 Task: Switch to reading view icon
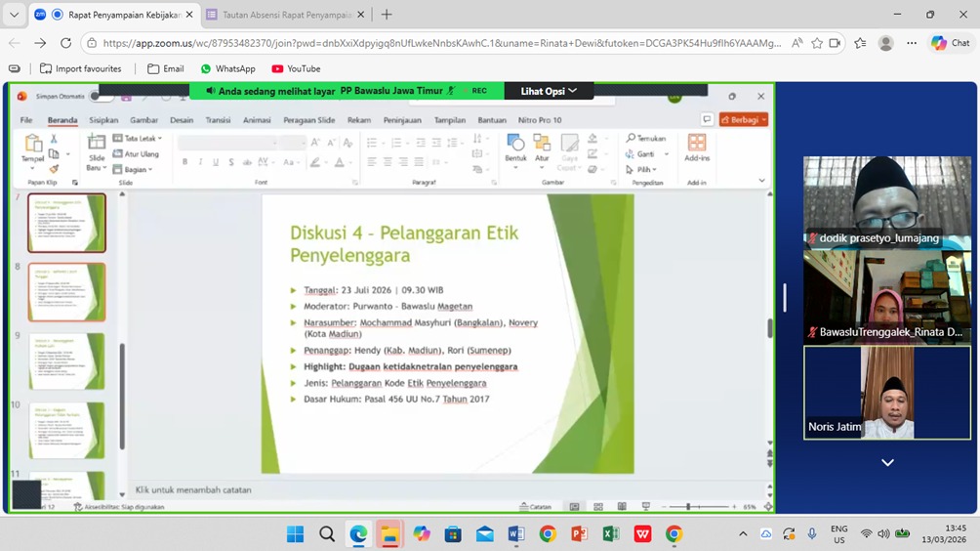click(x=622, y=507)
